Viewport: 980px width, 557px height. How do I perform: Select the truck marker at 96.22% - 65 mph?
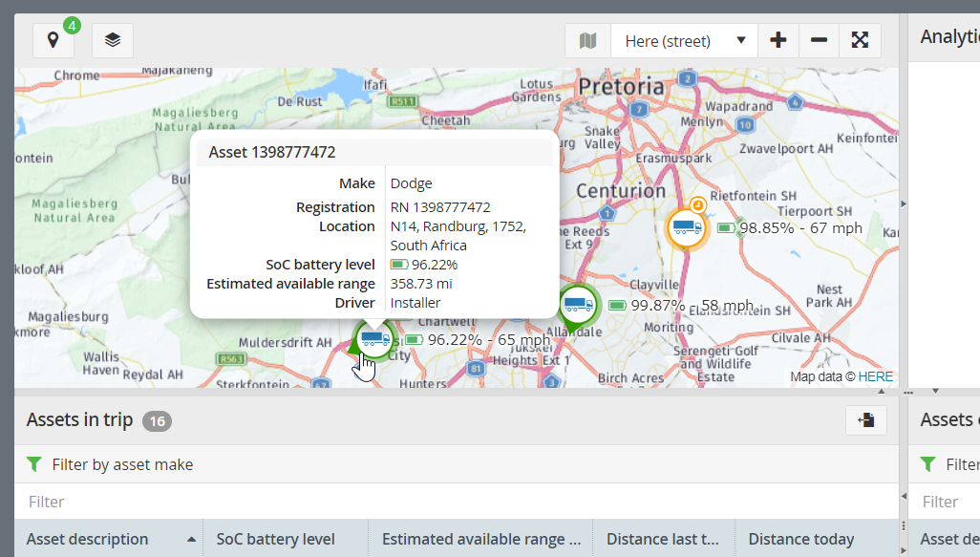pos(374,339)
